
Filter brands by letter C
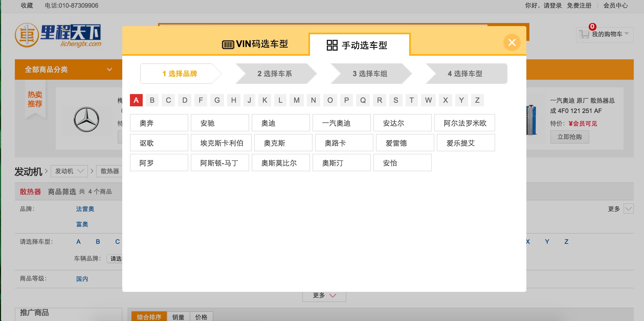(x=168, y=100)
